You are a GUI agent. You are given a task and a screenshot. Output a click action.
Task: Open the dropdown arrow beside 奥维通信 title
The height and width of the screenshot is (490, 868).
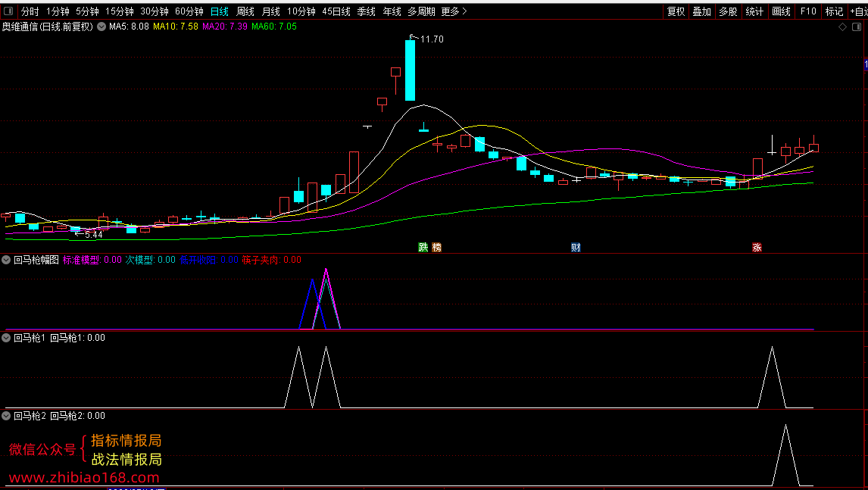(x=101, y=26)
